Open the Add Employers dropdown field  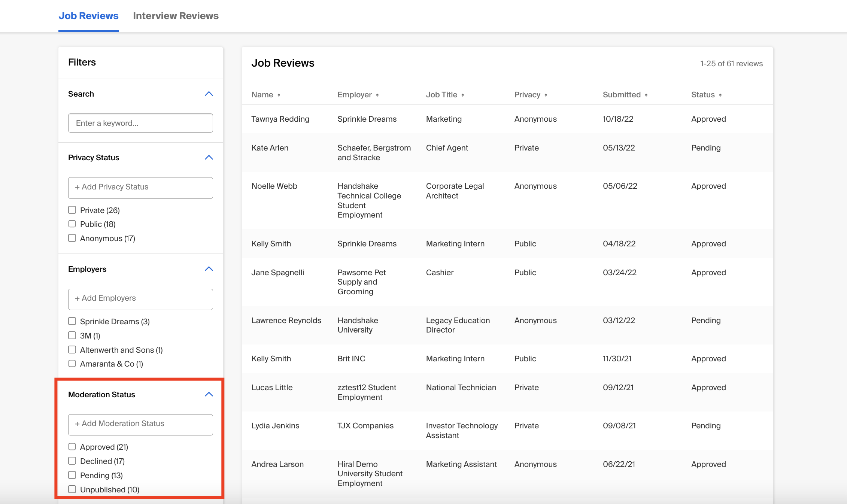coord(140,299)
